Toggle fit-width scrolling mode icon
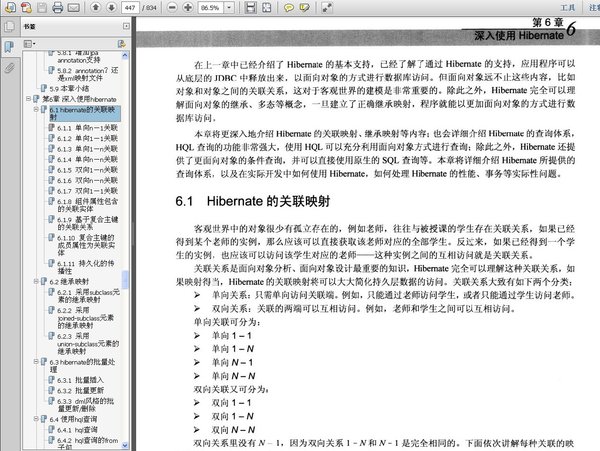 [x=250, y=8]
